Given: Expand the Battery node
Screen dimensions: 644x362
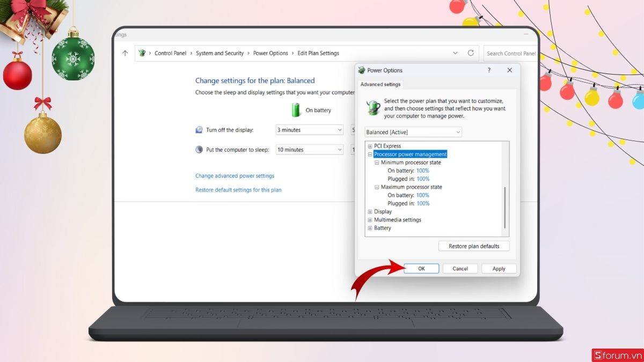Looking at the screenshot, I should click(370, 228).
